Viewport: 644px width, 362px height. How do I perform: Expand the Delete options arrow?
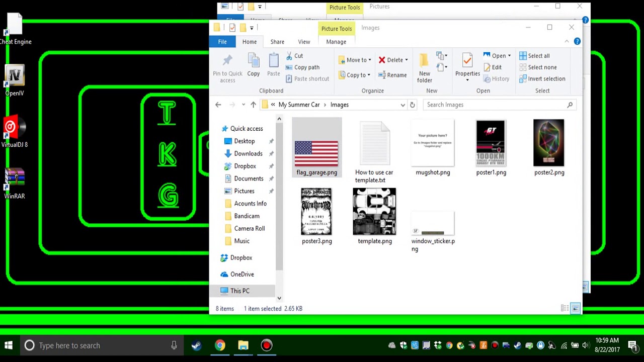pos(406,60)
